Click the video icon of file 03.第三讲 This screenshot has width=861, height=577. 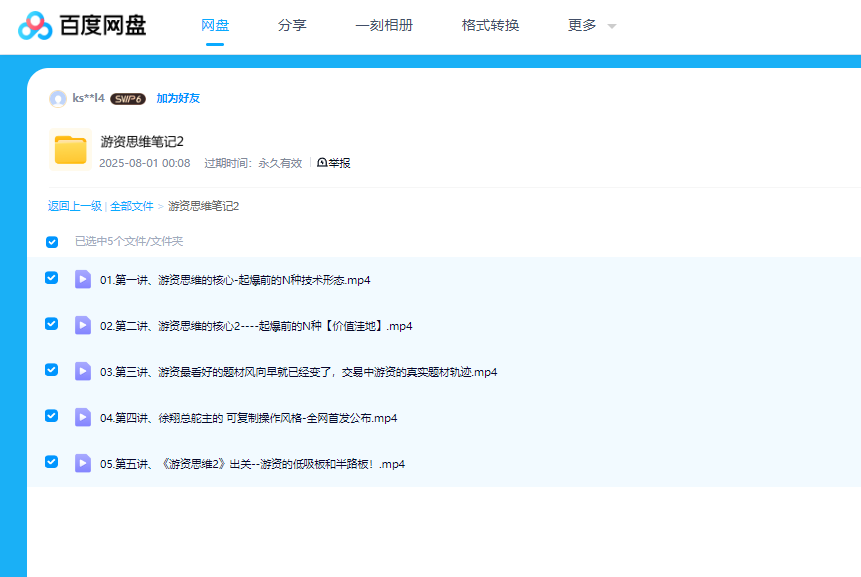83,371
